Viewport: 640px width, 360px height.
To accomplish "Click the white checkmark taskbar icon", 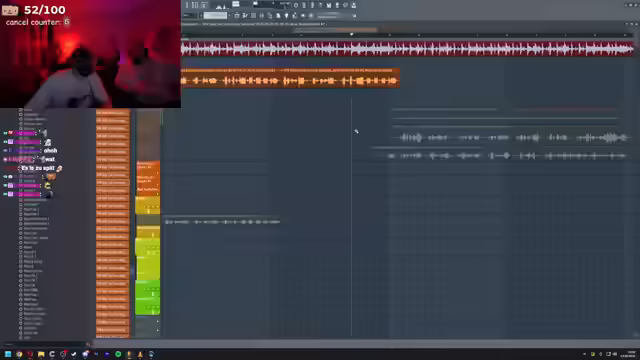I will click(x=74, y=354).
